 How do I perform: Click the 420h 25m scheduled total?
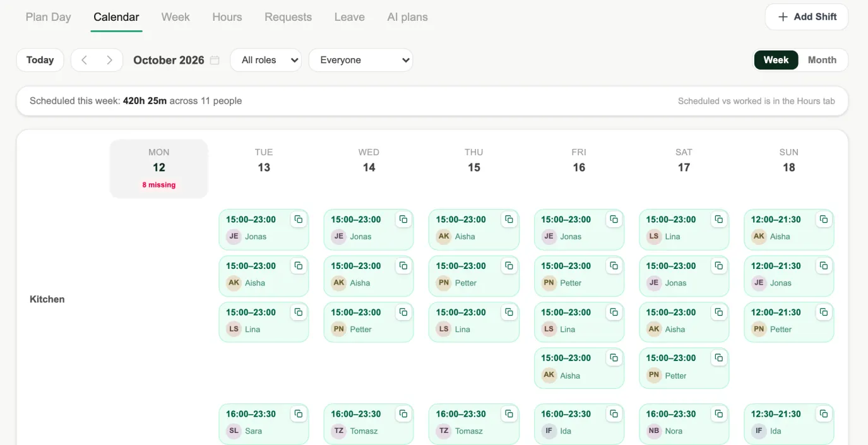tap(145, 100)
